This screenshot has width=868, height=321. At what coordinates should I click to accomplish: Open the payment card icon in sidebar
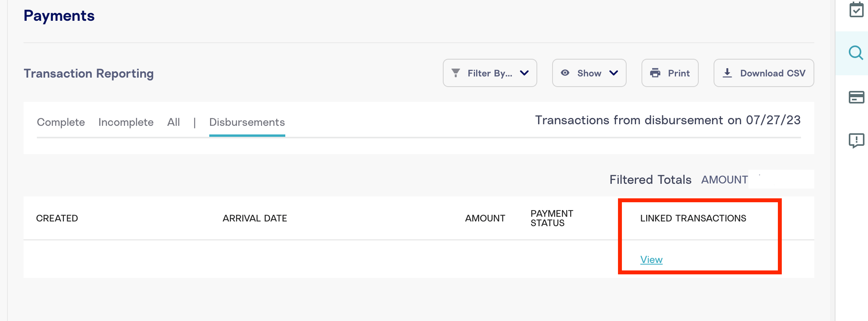coord(857,97)
